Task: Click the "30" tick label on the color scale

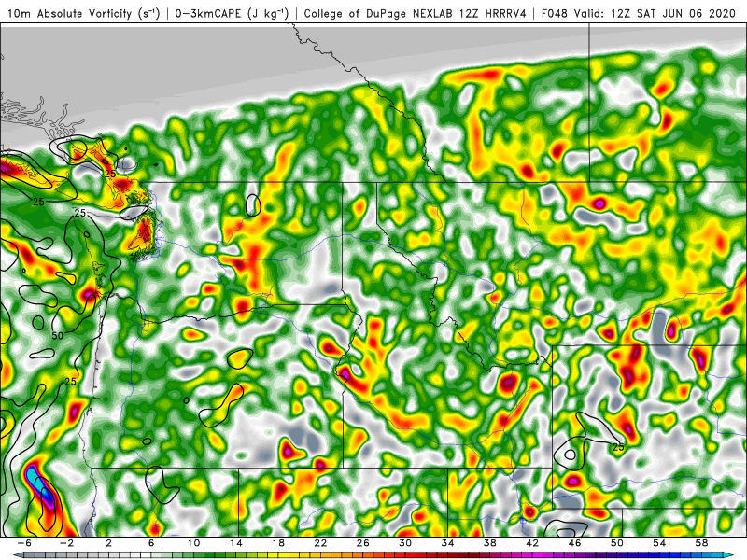Action: [x=405, y=543]
